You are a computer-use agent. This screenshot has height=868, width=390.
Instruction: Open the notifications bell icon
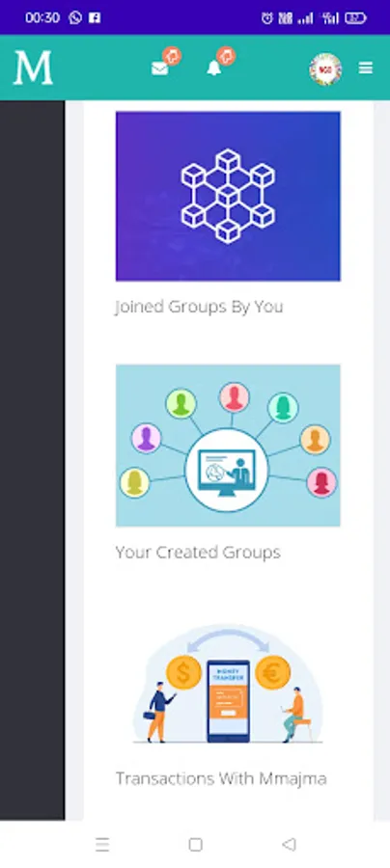(x=214, y=68)
